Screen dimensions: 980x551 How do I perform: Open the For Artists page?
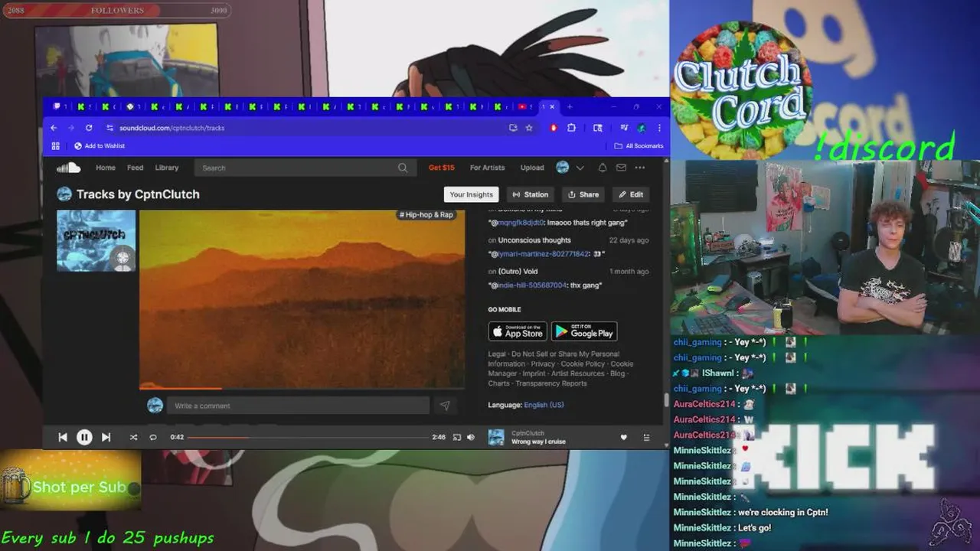[488, 168]
